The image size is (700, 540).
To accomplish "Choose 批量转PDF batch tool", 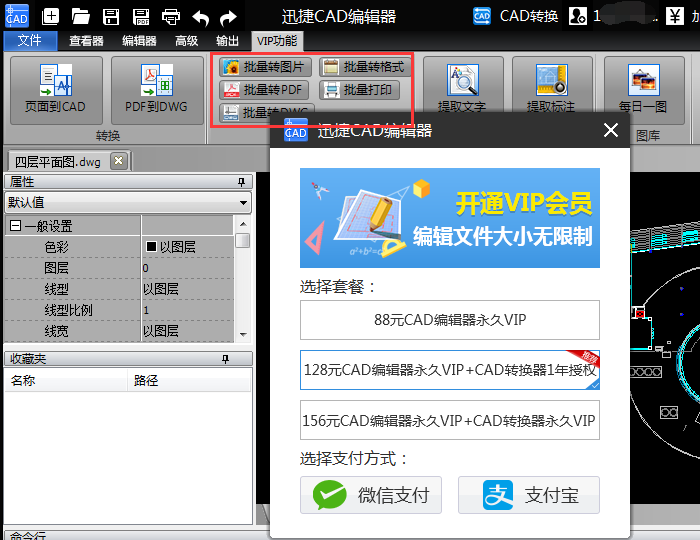I will (263, 90).
